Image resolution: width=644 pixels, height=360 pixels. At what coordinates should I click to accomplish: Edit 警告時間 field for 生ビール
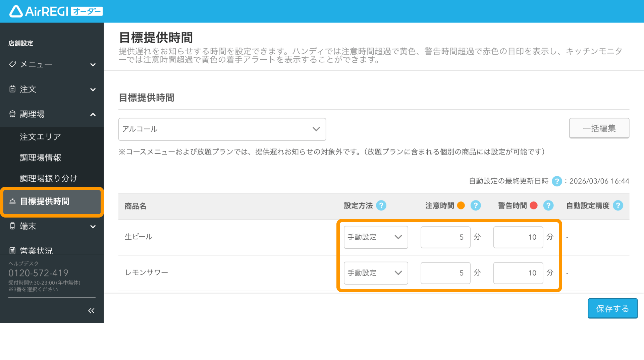(518, 237)
